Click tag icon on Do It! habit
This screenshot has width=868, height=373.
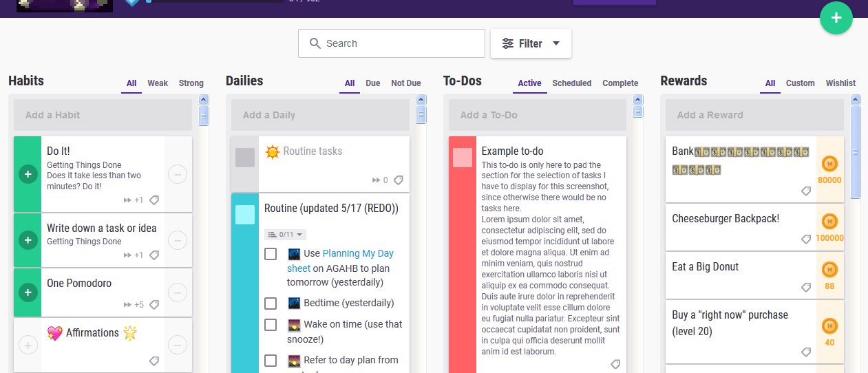pyautogui.click(x=154, y=200)
